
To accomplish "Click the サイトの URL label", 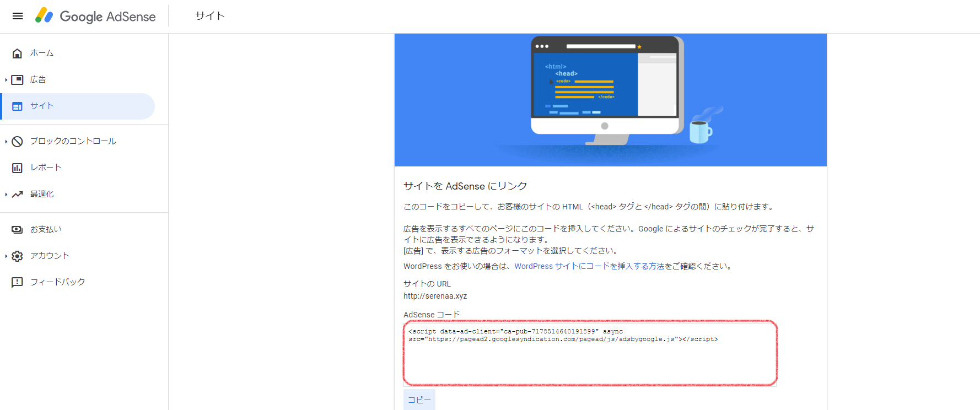I will click(x=427, y=284).
